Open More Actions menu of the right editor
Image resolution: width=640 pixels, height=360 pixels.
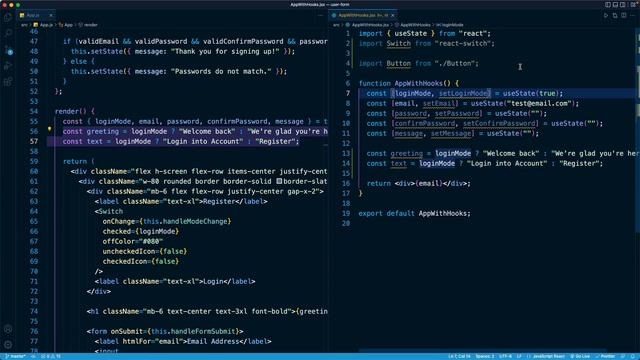pos(633,15)
